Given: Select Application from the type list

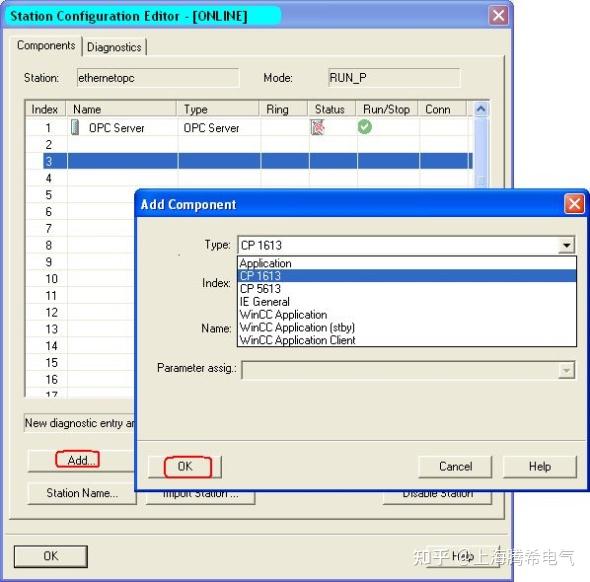Looking at the screenshot, I should [x=407, y=263].
